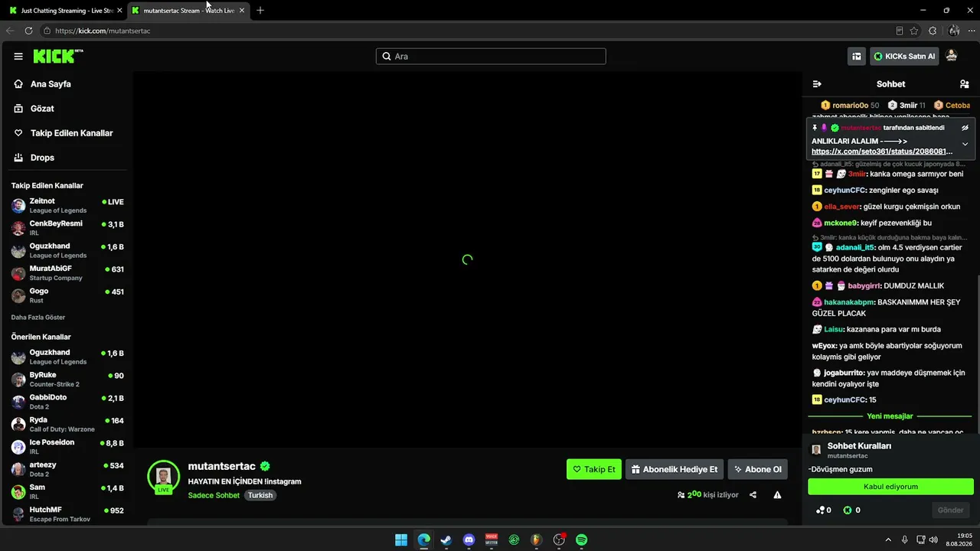
Task: Click KICKs Satın Al button
Action: (x=904, y=57)
